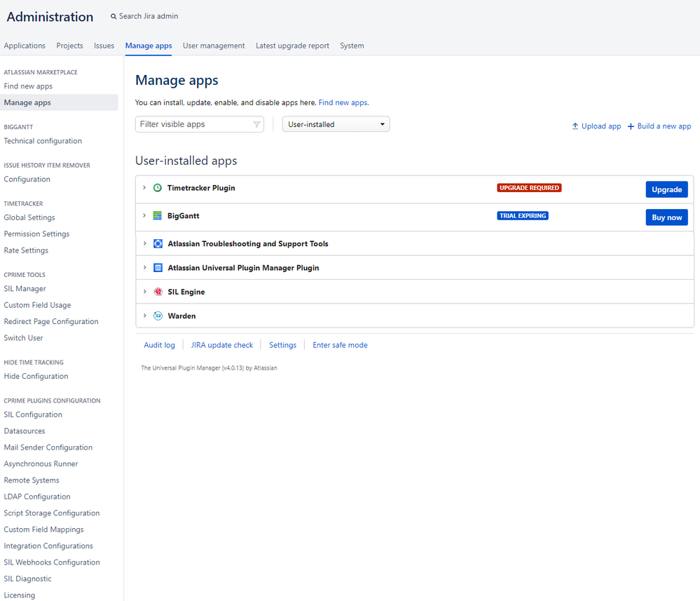Open the User-installed filter dropdown

[x=336, y=124]
